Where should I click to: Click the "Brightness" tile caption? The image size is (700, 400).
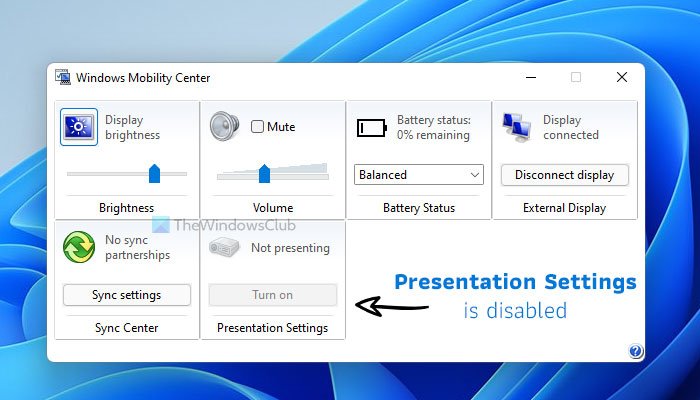126,208
